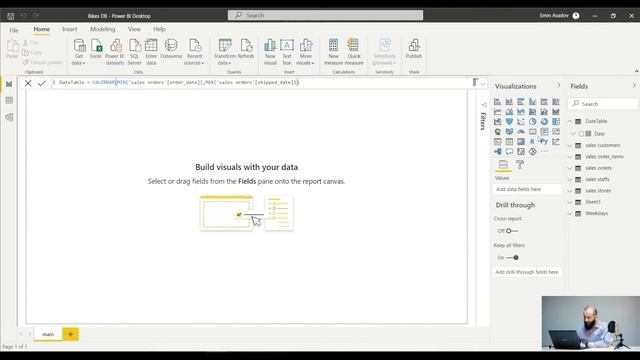Expand the Weekdays table
Viewport: 640px width, 360px height.
pos(570,213)
